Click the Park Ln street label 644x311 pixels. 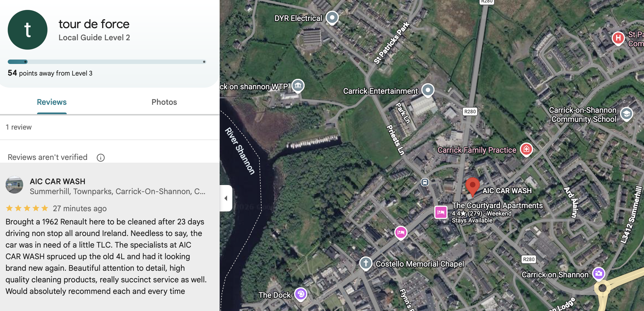pos(403,113)
